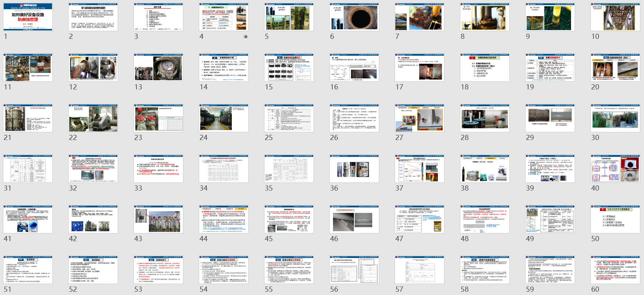Image resolution: width=644 pixels, height=295 pixels.
Task: Select slide 40 flowchart thumbnail
Action: (615, 169)
